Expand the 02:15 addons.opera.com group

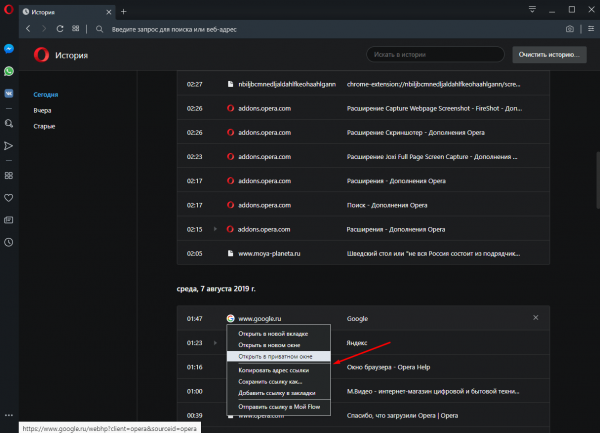[x=215, y=229]
